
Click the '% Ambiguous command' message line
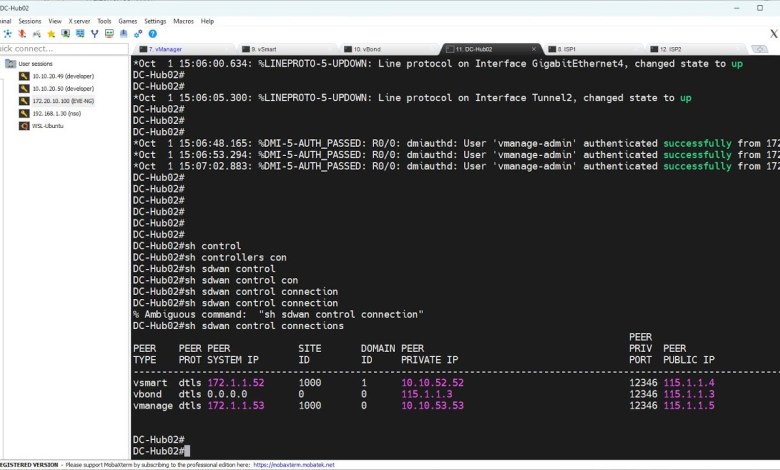coord(278,315)
